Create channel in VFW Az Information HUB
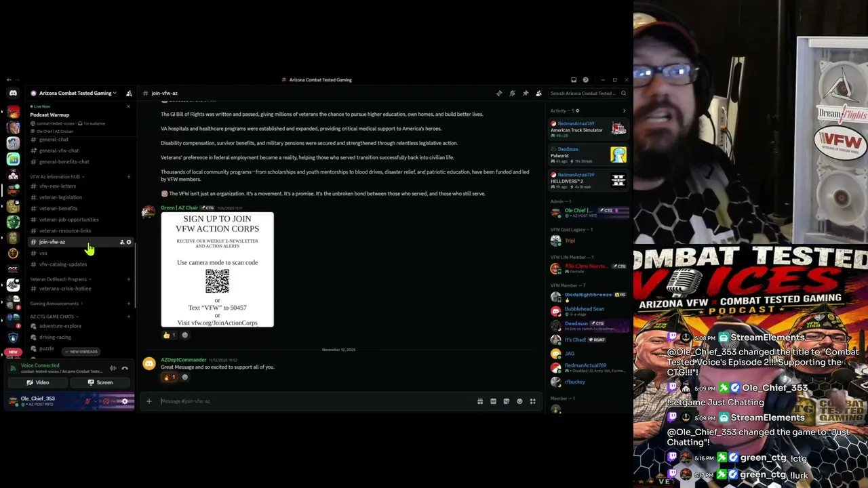The image size is (868, 488). pos(129,177)
